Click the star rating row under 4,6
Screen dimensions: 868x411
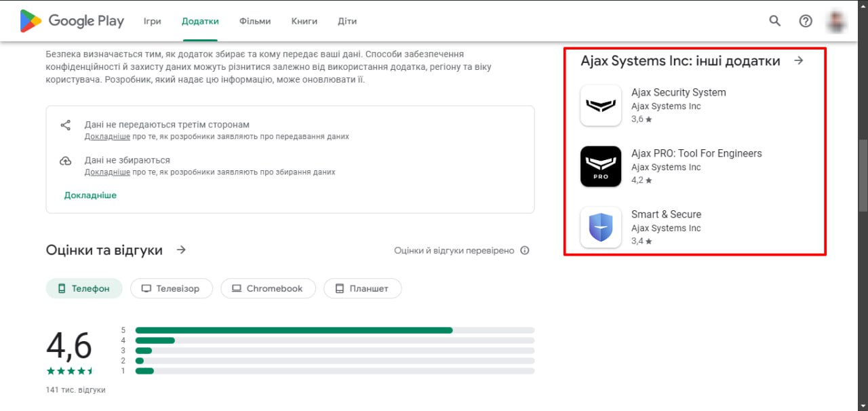(x=70, y=371)
